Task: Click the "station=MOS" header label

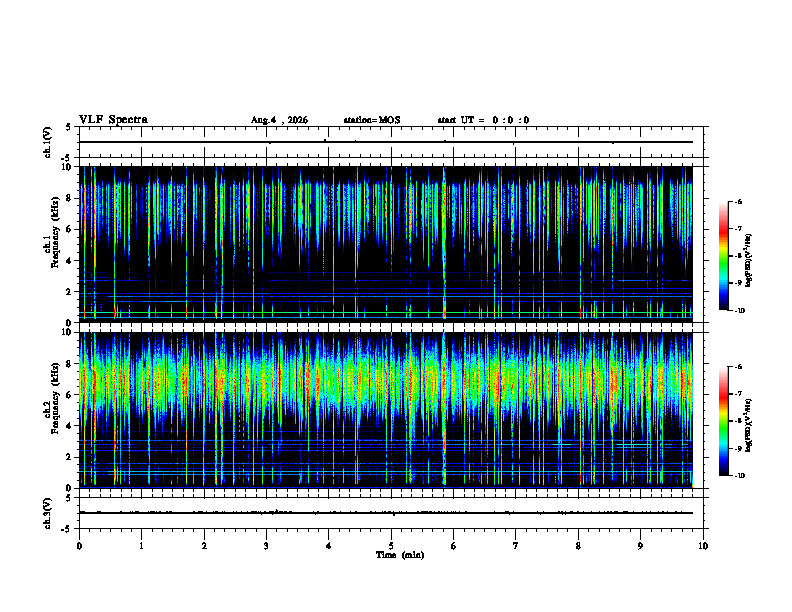Action: tap(372, 120)
